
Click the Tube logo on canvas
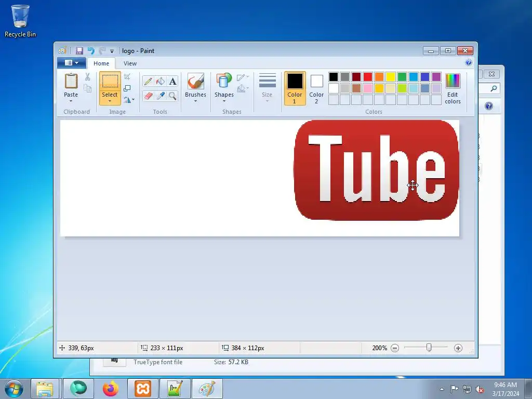(x=376, y=170)
